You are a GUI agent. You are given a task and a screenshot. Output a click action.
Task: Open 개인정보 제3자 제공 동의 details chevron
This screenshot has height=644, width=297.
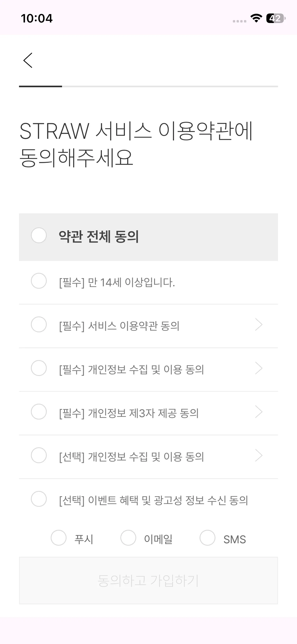pos(259,412)
